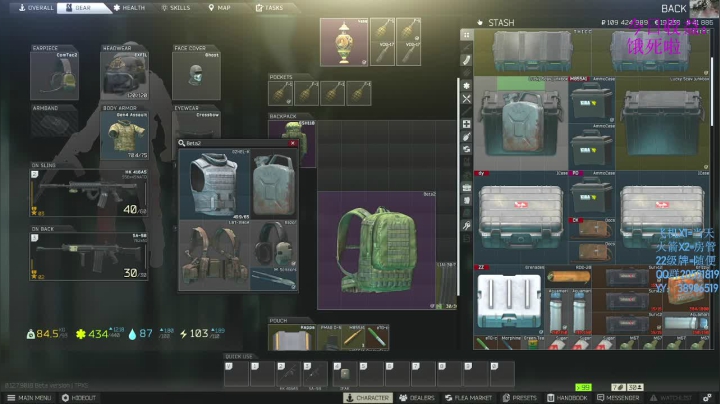This screenshot has width=720, height=404.
Task: Select the item case tagged dy in stash
Action: 521,218
